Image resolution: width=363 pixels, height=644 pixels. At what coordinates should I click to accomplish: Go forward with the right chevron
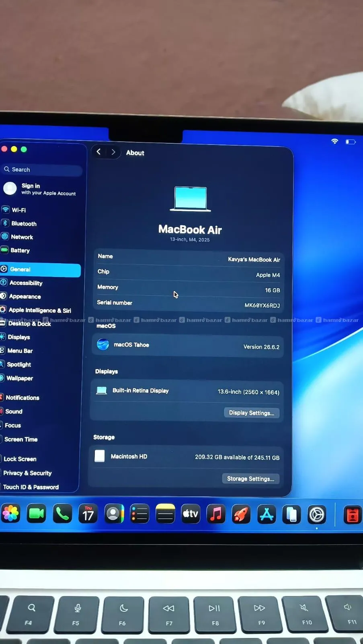113,152
